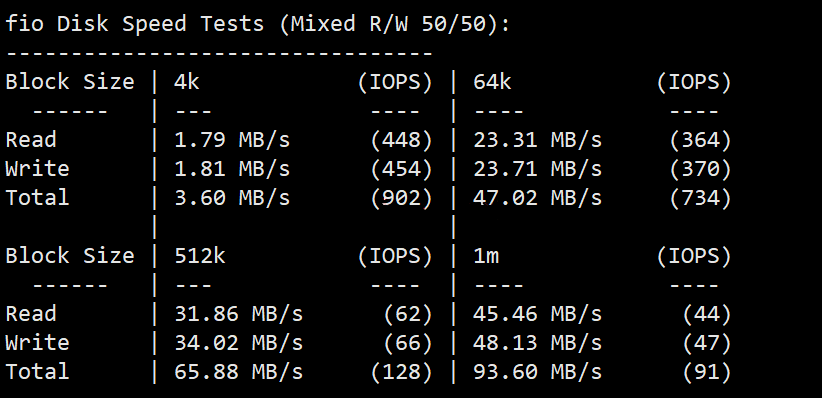Click the 512k total IOPS value 128
The width and height of the screenshot is (822, 398).
click(402, 372)
